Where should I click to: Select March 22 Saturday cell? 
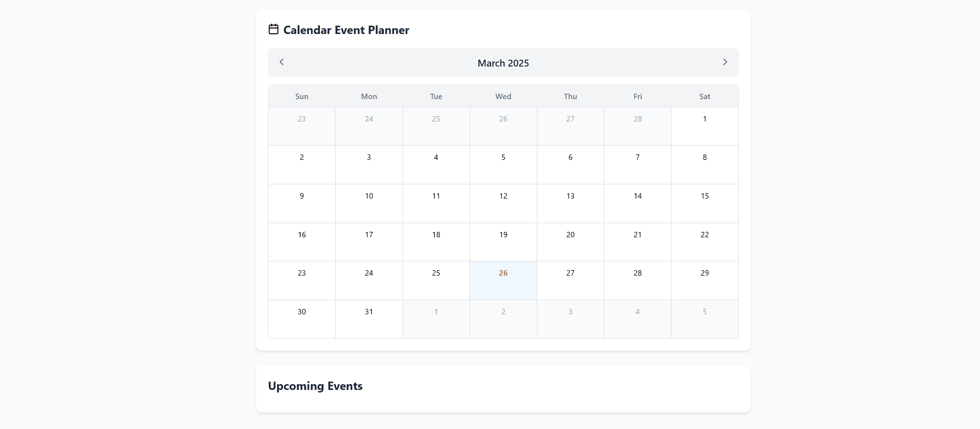(705, 242)
